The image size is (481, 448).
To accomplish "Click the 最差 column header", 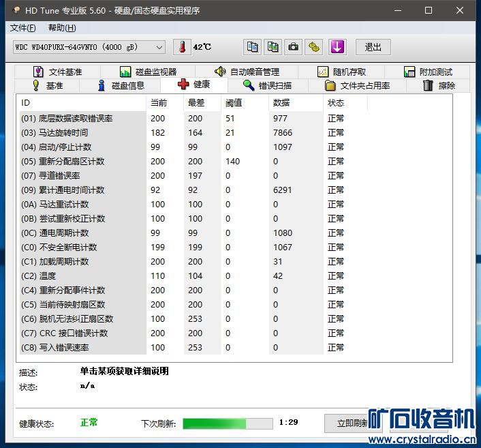I will pos(202,103).
